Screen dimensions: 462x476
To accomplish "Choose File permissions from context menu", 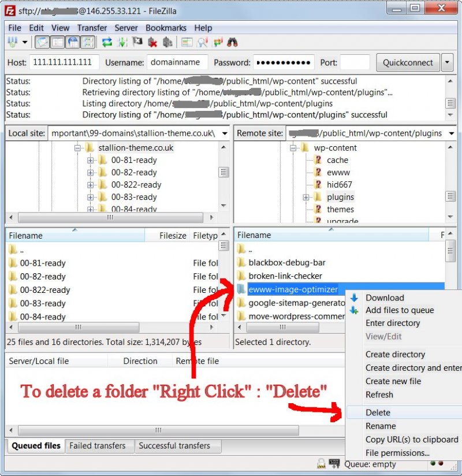I will 397,453.
